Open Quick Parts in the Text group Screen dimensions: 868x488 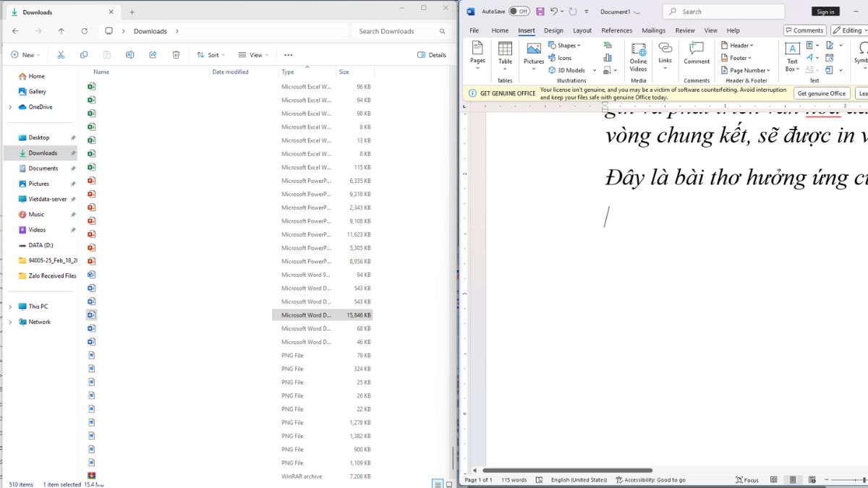coord(811,46)
